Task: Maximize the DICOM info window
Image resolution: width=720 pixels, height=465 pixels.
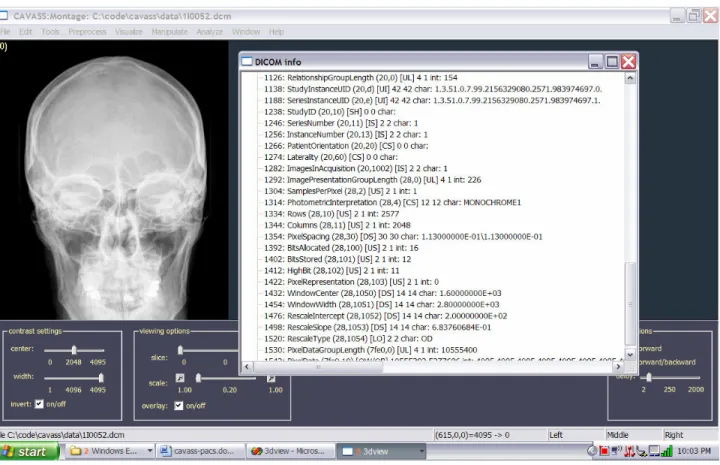Action: (x=612, y=62)
